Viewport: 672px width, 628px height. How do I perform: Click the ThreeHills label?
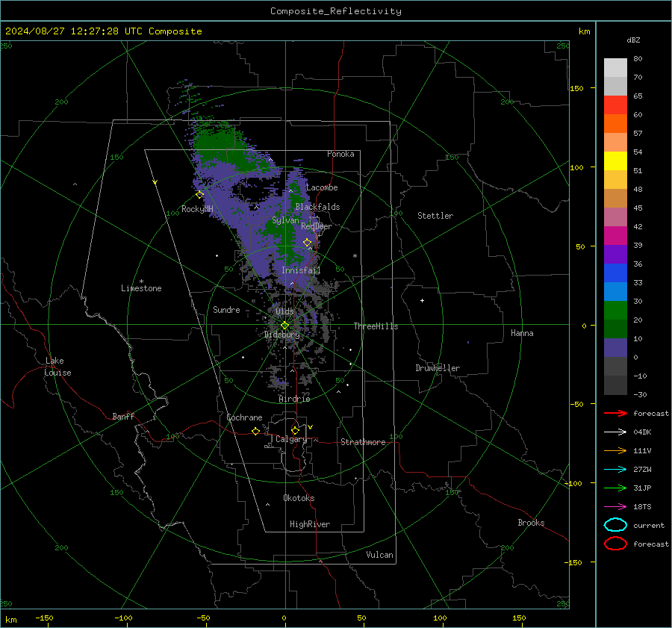click(x=376, y=326)
